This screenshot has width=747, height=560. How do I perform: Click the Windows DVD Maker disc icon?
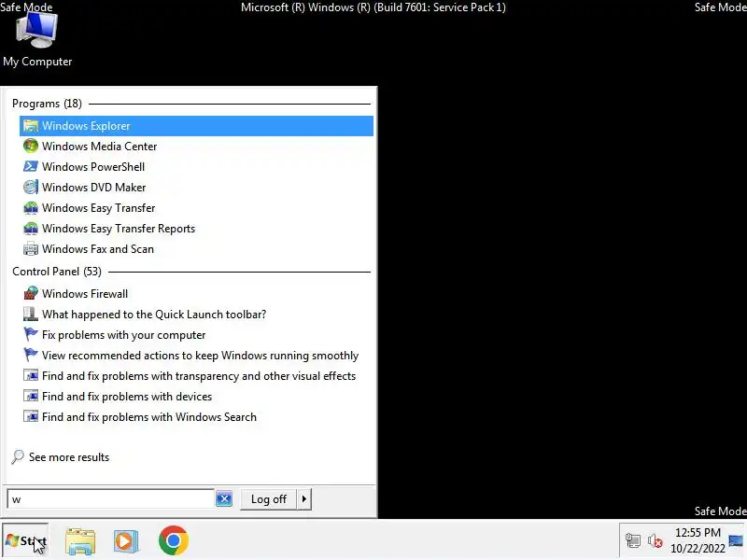click(31, 188)
